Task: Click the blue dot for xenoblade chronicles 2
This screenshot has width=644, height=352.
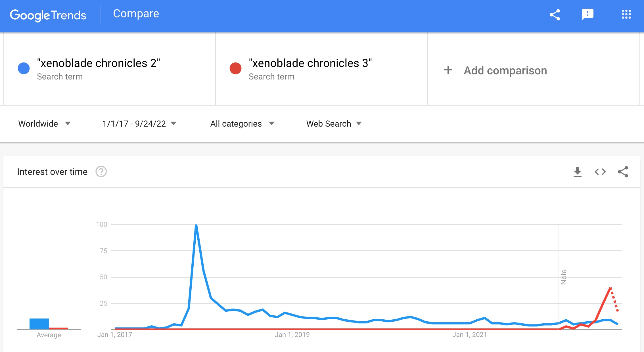Action: pyautogui.click(x=24, y=68)
